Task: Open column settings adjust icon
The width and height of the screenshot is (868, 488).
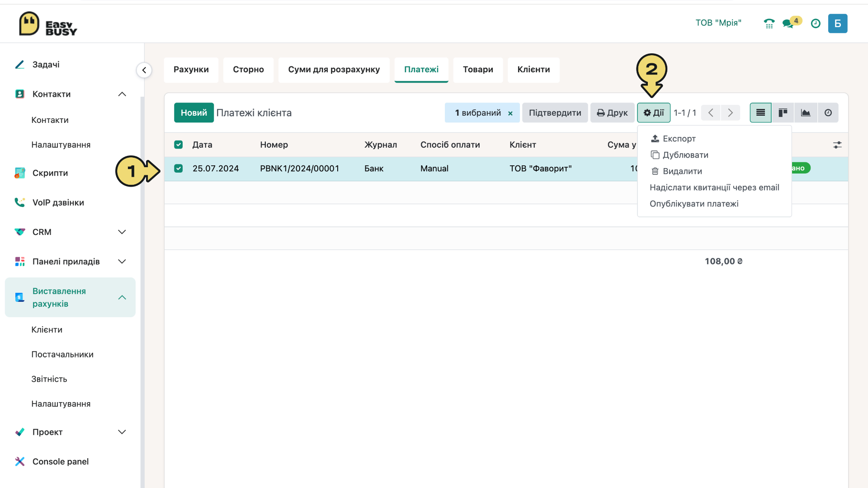Action: point(837,145)
